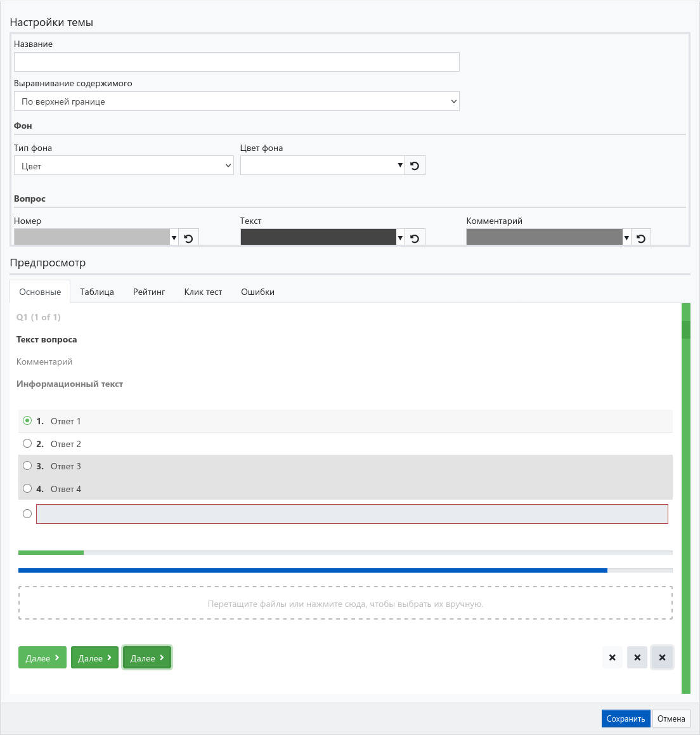Expand the Цвет фона color picker arrow
This screenshot has height=735, width=700.
click(400, 166)
